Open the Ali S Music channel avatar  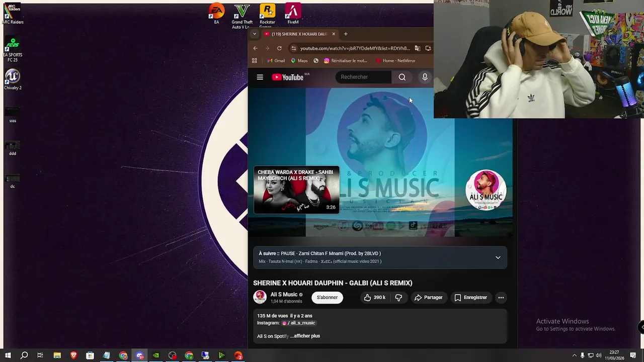point(260,297)
